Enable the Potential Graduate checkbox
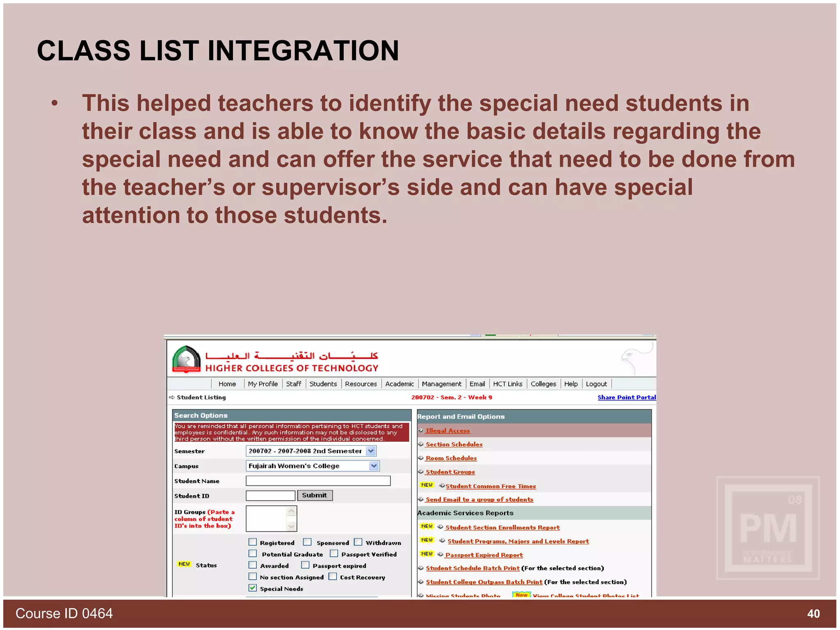 click(x=253, y=553)
